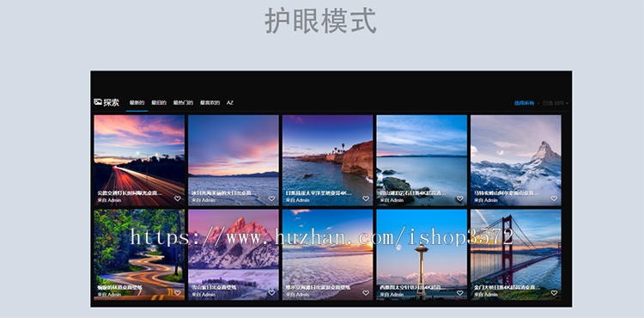Favorite the winding forest road wallpaper heart
The width and height of the screenshot is (644, 318).
(x=178, y=293)
